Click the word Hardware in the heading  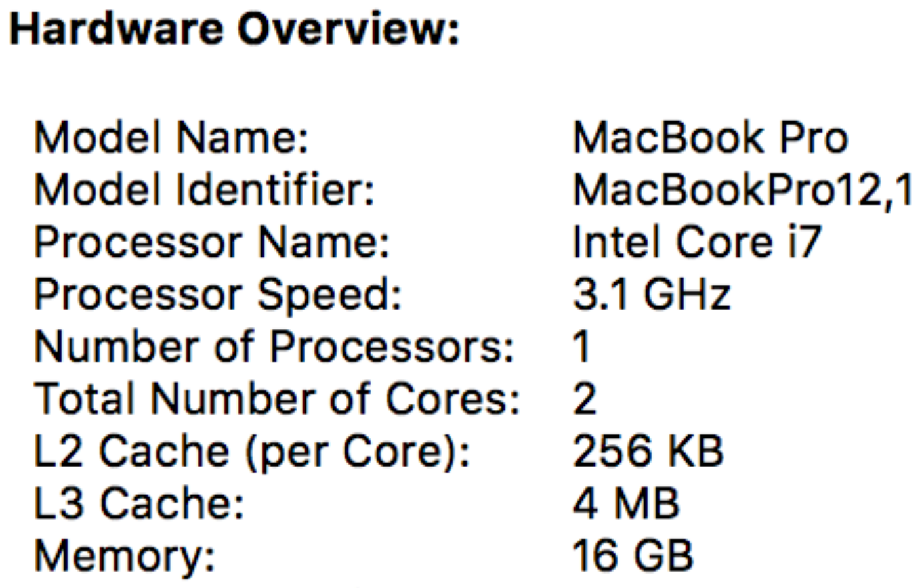pyautogui.click(x=115, y=30)
